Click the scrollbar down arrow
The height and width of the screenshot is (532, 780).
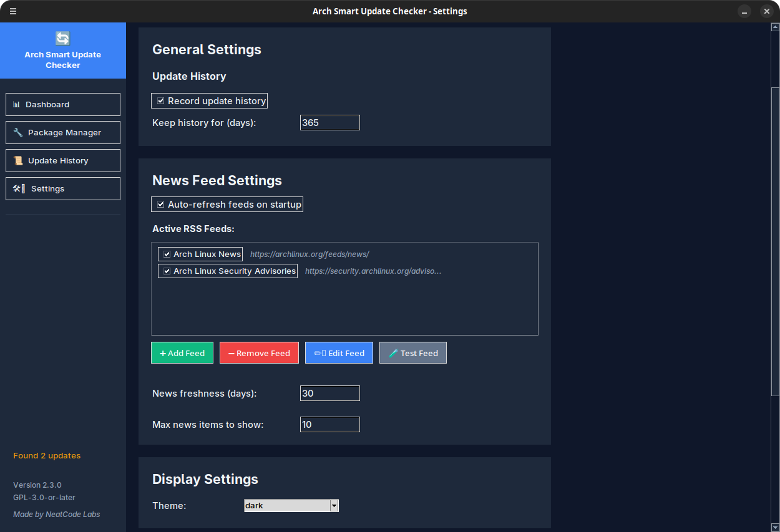(x=775, y=528)
